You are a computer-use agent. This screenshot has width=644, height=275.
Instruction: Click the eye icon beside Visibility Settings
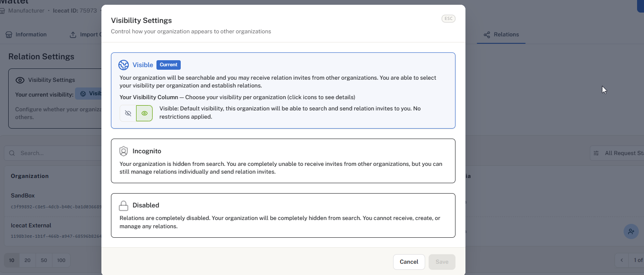pos(20,80)
